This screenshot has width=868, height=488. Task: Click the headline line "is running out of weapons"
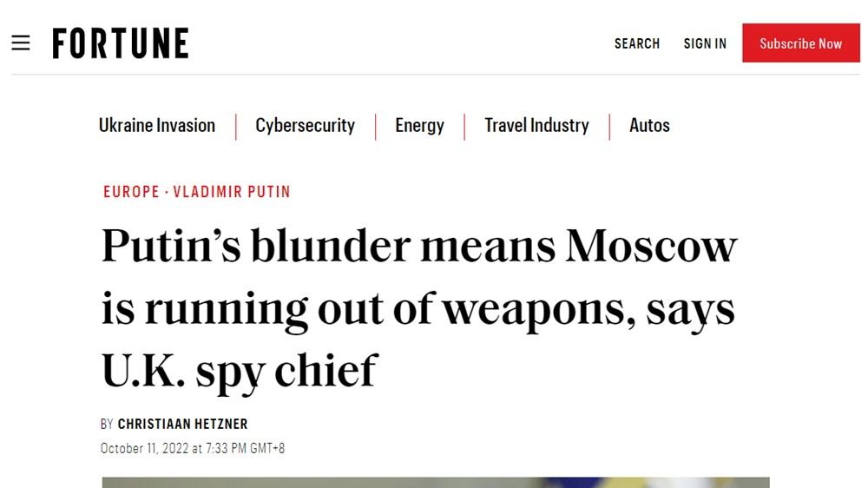pos(418,308)
